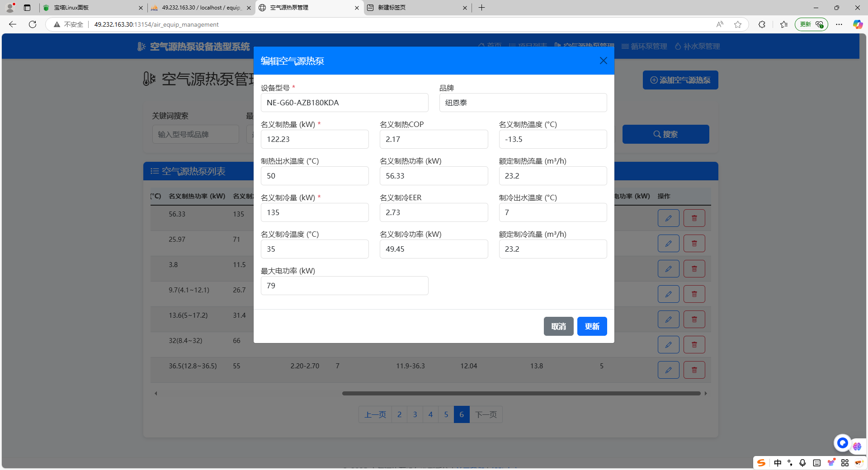Go to the previous page with 上一页
The image size is (868, 470).
point(375,414)
